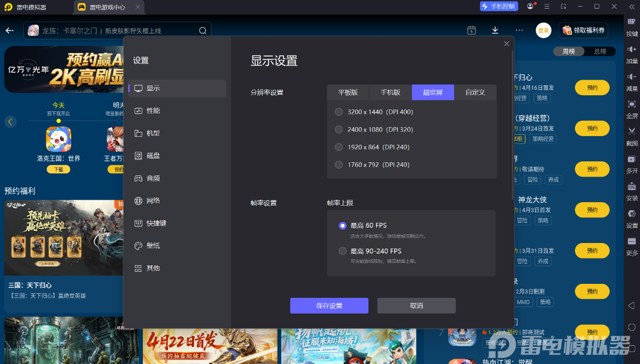
Task: Click the 保存设置 button
Action: pyautogui.click(x=329, y=306)
